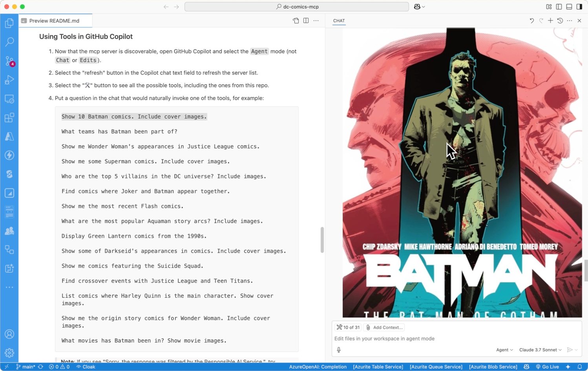The image size is (588, 371).
Task: Click Azurite Blob Service status item
Action: tap(493, 367)
